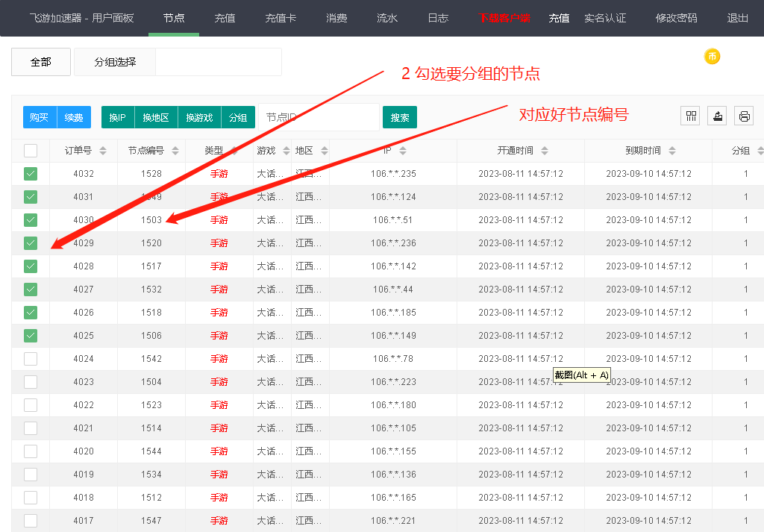Click the yellow coin icon top right
Screen dimensions: 764x532
pos(712,56)
